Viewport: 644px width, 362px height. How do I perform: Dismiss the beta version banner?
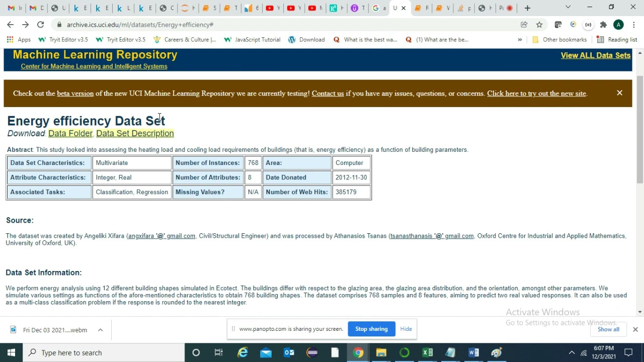click(619, 93)
